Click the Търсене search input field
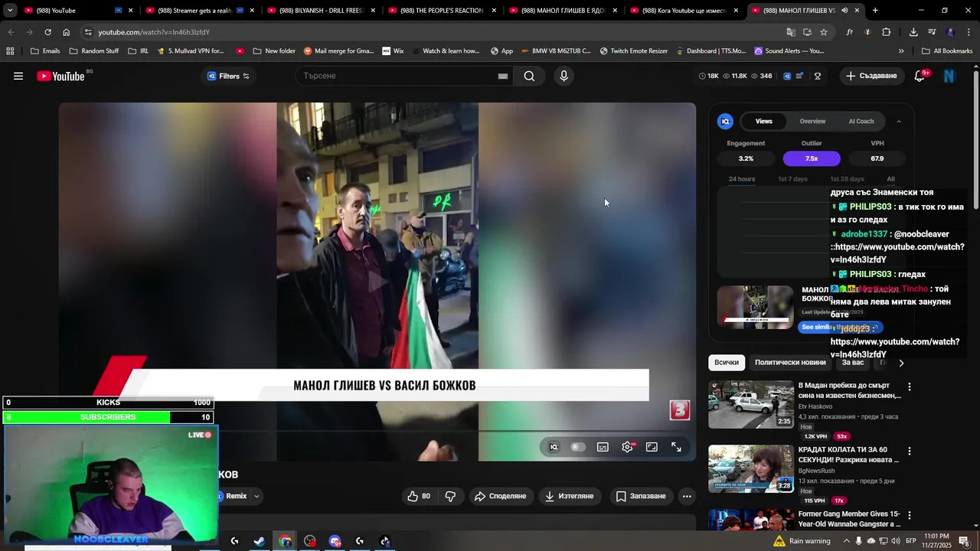Screen dimensions: 980x551 click(x=398, y=76)
